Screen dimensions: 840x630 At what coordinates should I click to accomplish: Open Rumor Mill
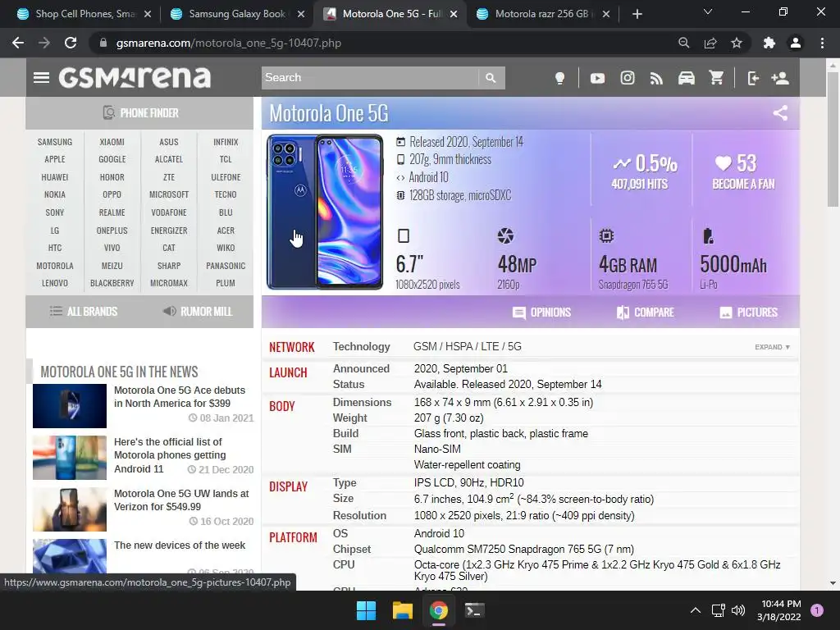pos(198,311)
